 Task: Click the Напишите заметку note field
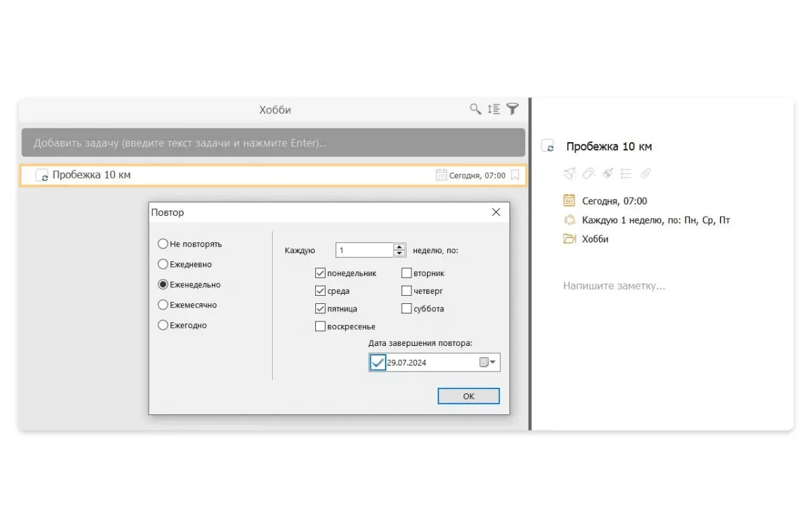[614, 286]
